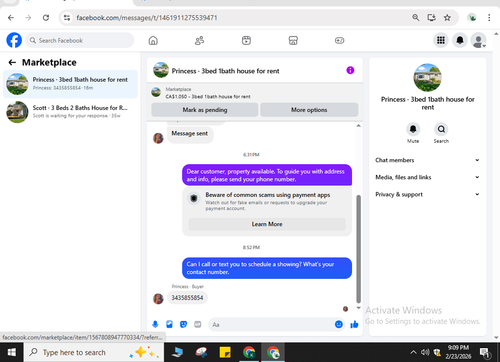500x362 pixels.
Task: Expand the Chat members section
Action: pyautogui.click(x=427, y=160)
